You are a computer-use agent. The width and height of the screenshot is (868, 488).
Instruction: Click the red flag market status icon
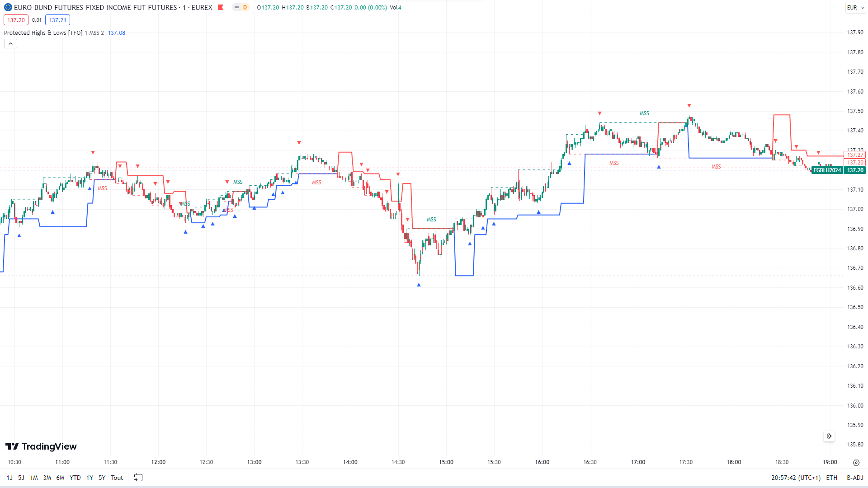(x=221, y=7)
